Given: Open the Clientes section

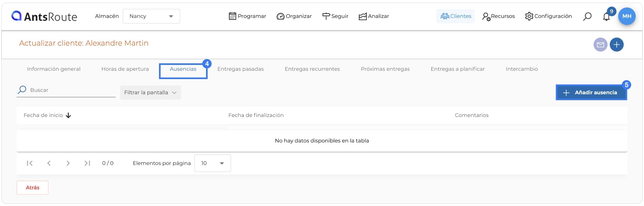Looking at the screenshot, I should (456, 16).
